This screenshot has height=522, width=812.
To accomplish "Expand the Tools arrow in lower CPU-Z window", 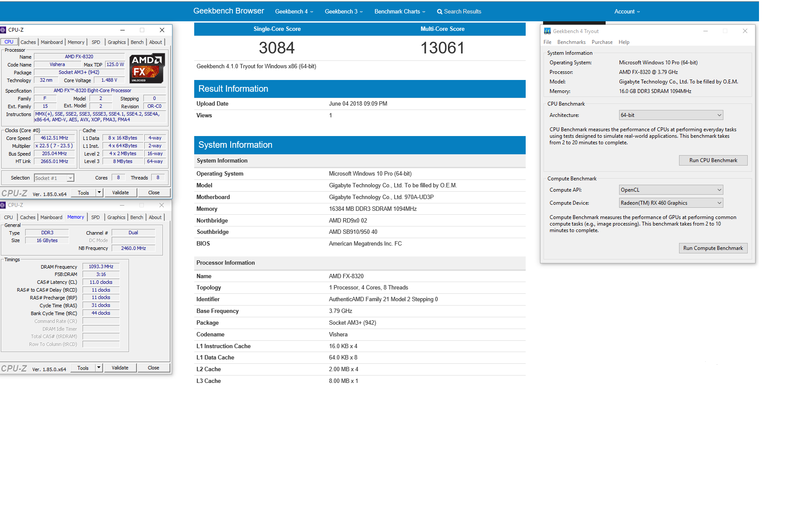I will coord(99,368).
